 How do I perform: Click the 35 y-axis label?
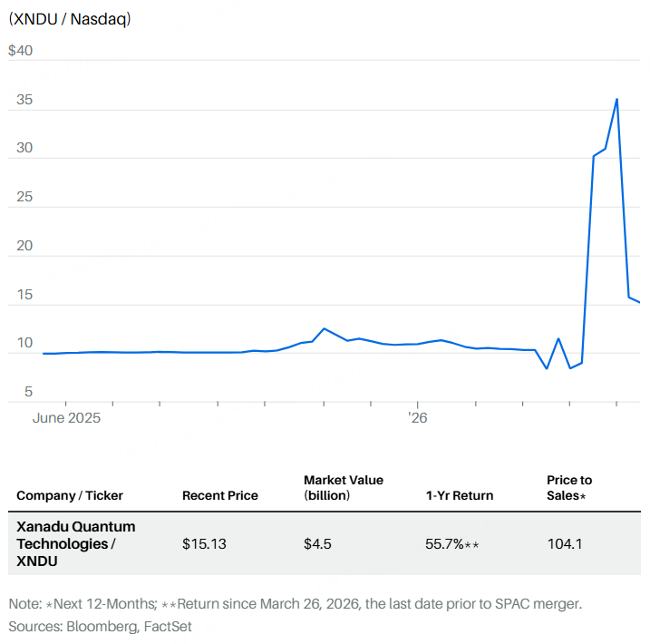click(24, 100)
